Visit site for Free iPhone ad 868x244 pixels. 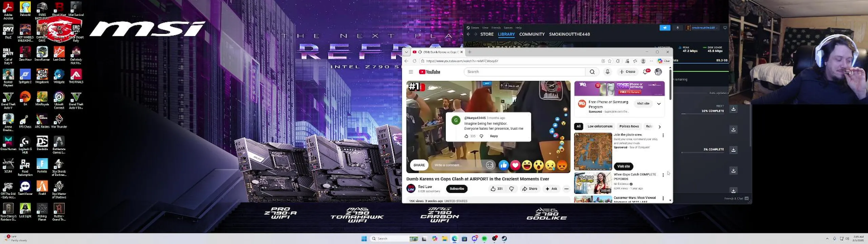point(643,104)
